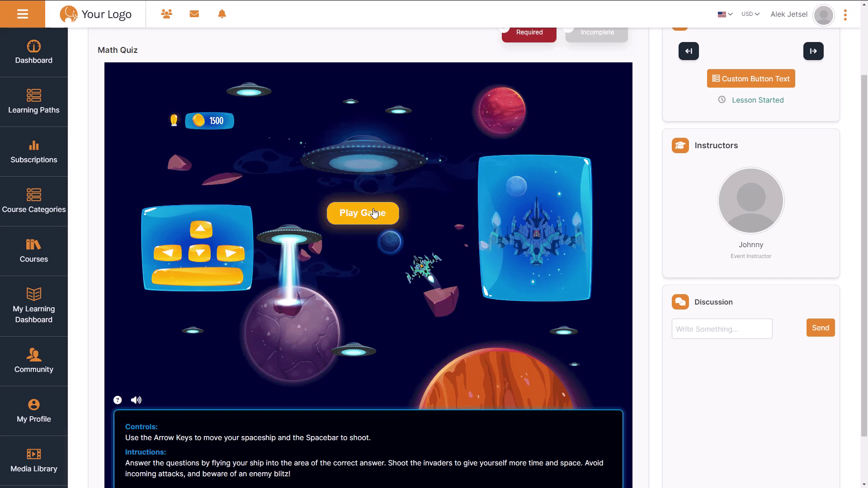The width and height of the screenshot is (868, 488).
Task: Expand the language flag dropdown
Action: pos(725,14)
